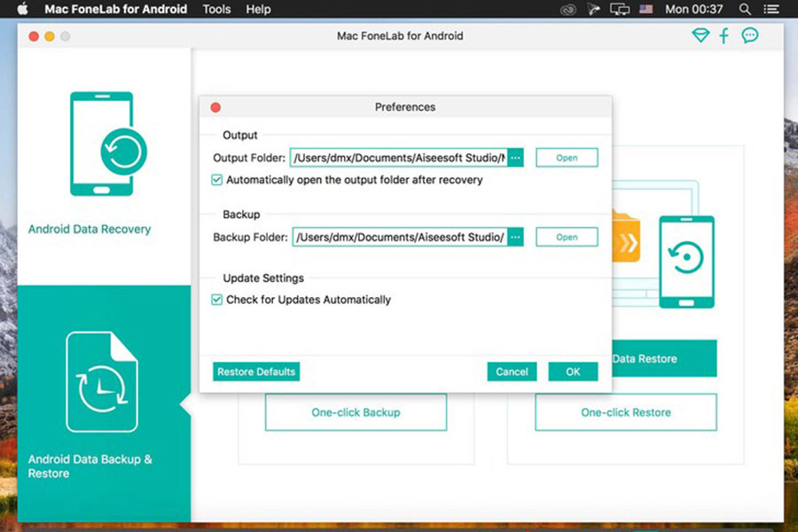Click the feedback chat bubble icon
The image size is (798, 532).
point(749,35)
